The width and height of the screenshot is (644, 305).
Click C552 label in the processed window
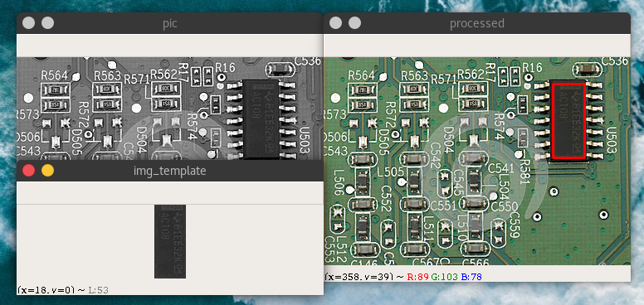[387, 198]
